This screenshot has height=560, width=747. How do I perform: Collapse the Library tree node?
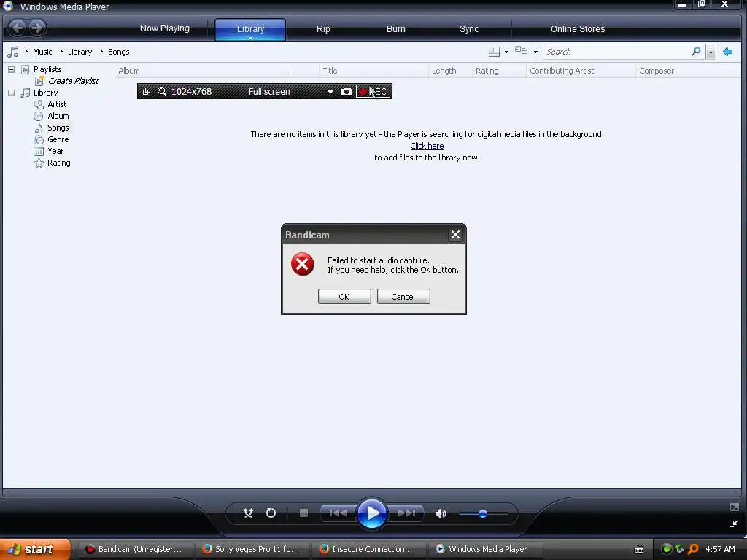pyautogui.click(x=11, y=93)
